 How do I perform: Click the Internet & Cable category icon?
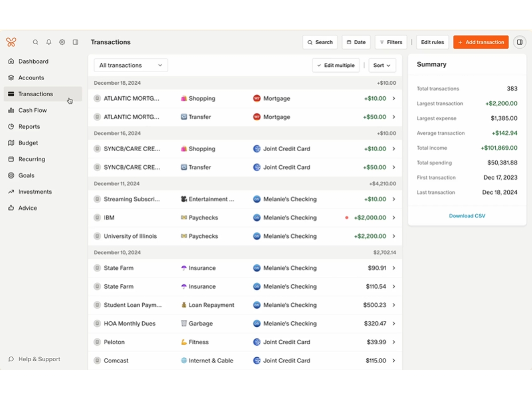(184, 360)
